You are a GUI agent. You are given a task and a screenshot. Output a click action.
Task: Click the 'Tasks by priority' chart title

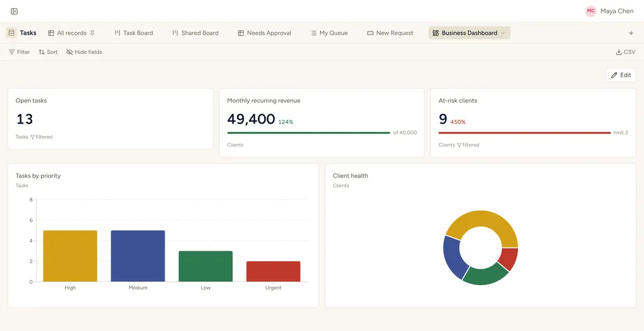coord(38,175)
